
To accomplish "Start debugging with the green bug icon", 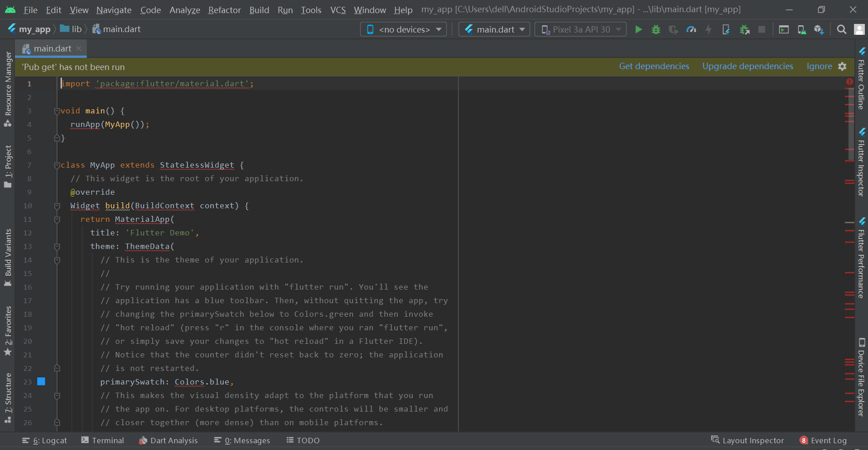I will (x=656, y=29).
